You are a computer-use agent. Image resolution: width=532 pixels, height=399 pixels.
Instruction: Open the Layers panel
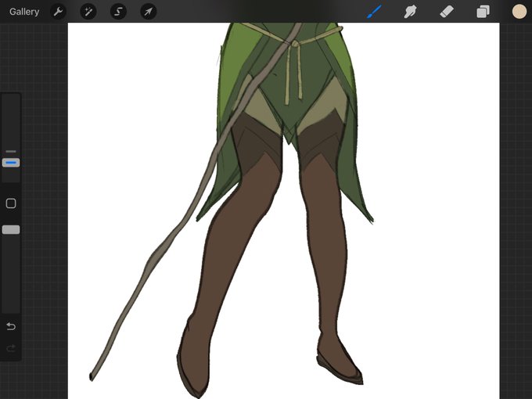pos(483,12)
